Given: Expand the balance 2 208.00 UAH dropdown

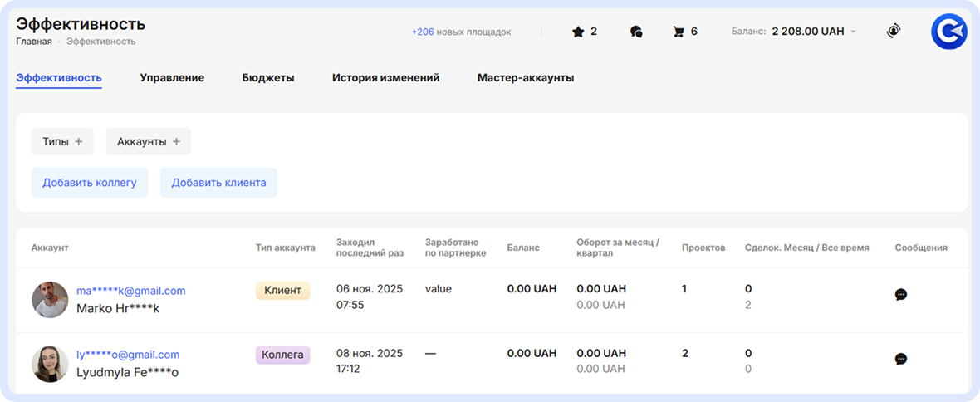Looking at the screenshot, I should (853, 32).
